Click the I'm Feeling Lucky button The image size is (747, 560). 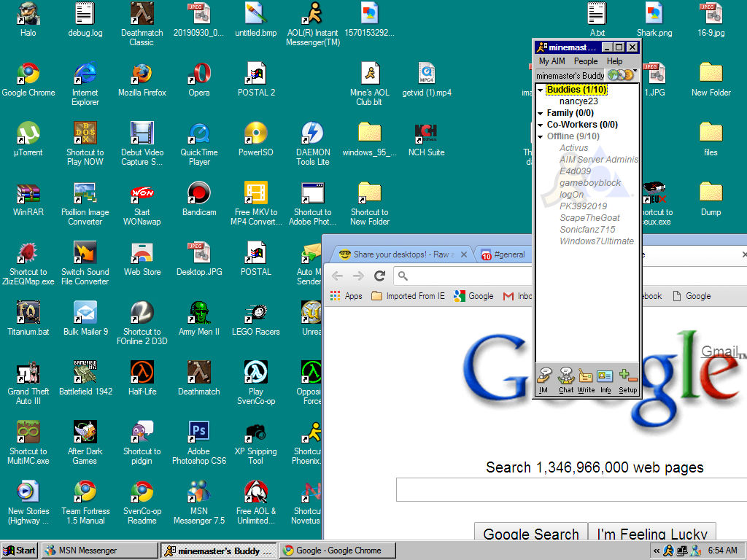point(652,532)
